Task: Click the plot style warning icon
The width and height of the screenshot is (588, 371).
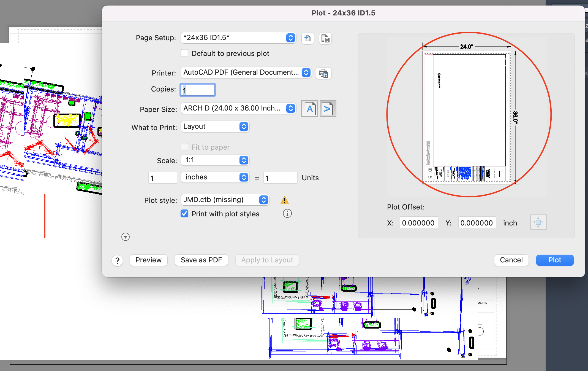Action: coord(284,200)
